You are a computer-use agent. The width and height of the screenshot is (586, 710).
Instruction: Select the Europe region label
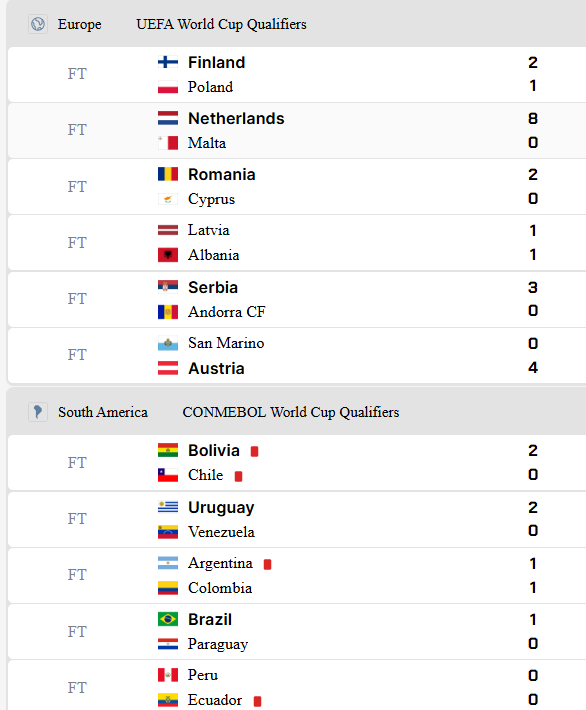80,24
